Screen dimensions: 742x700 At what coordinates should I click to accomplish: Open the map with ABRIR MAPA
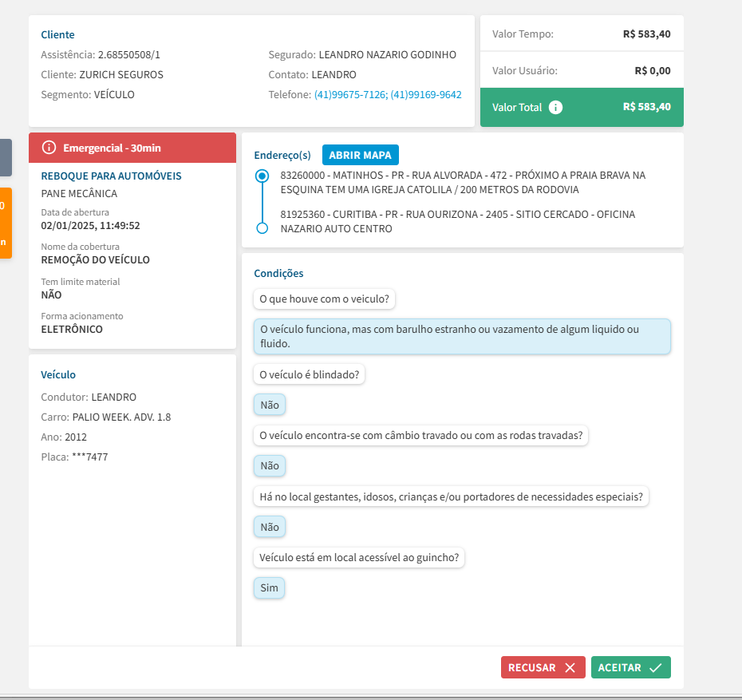360,155
